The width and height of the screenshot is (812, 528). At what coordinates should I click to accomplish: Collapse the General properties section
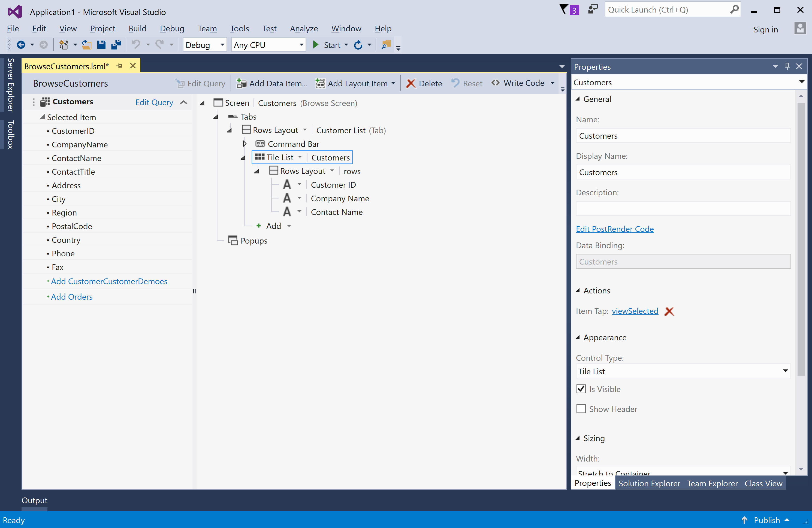578,99
